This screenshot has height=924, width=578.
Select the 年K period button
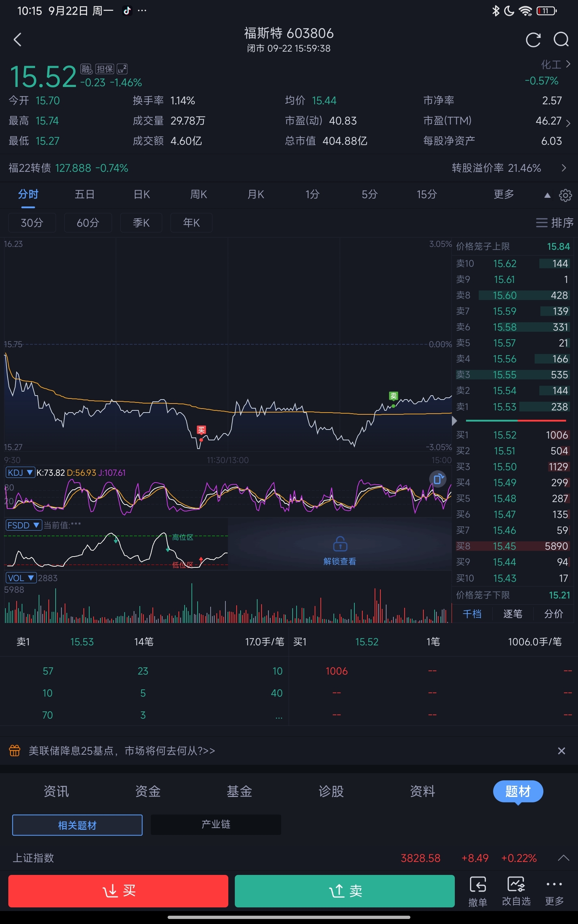tap(191, 223)
